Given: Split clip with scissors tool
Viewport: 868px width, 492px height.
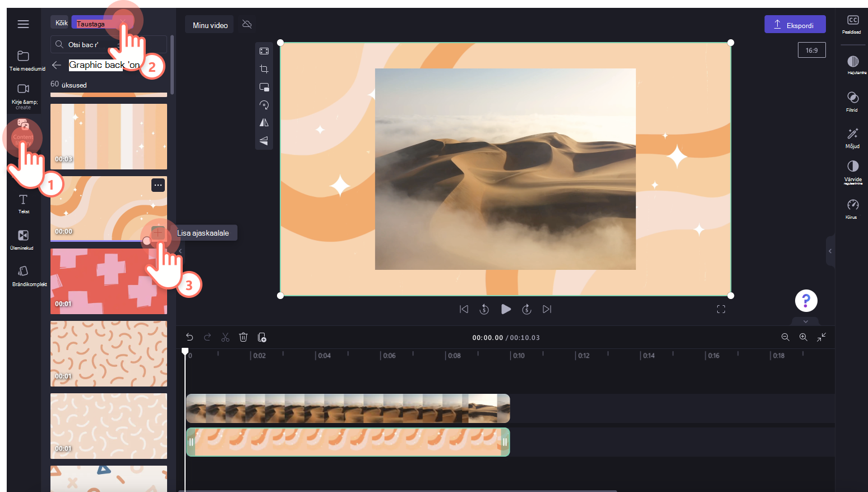Looking at the screenshot, I should pos(225,337).
